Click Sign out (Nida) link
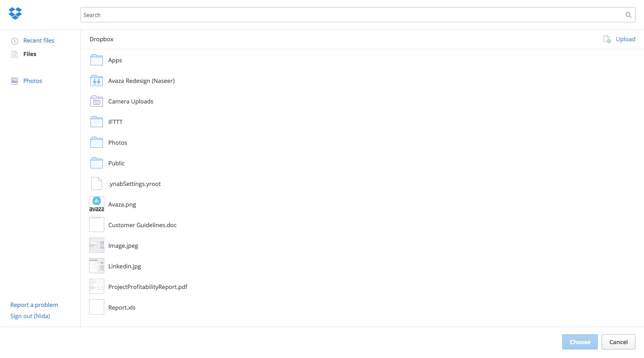Viewport: 644px width, 358px height. pos(30,316)
